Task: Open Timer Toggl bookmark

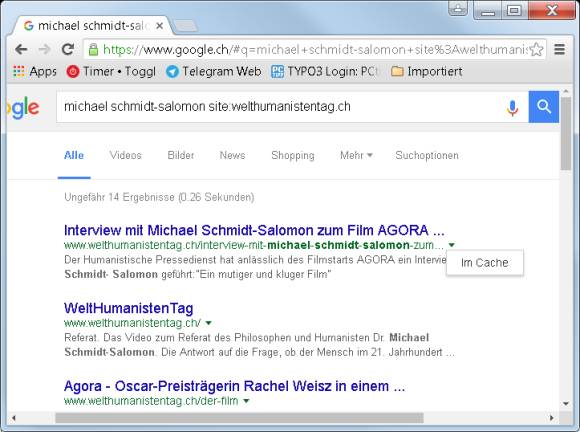Action: pyautogui.click(x=111, y=71)
